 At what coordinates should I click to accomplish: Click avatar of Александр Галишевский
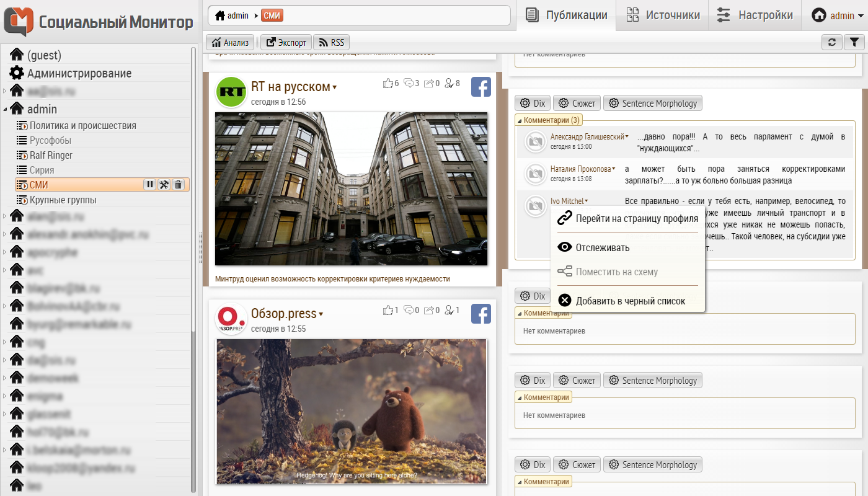tap(534, 141)
